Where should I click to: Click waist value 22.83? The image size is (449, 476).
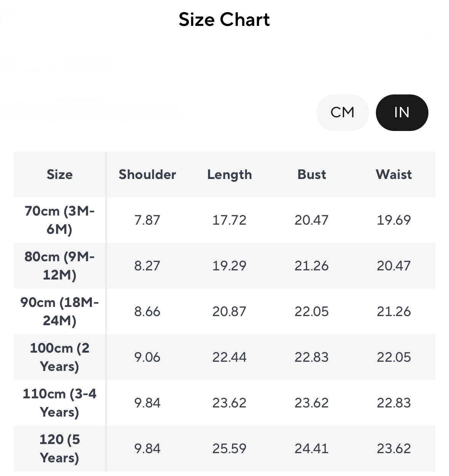pos(394,403)
